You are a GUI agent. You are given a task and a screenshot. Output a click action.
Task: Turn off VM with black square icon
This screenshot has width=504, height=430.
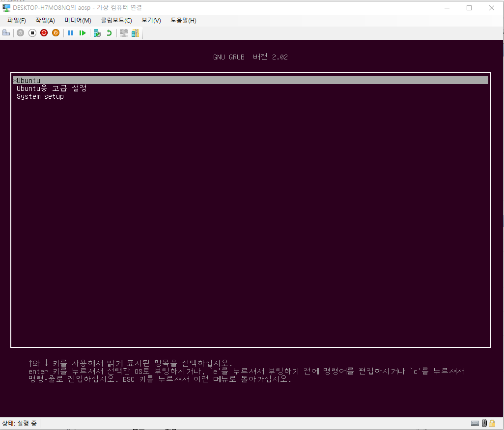(x=32, y=33)
